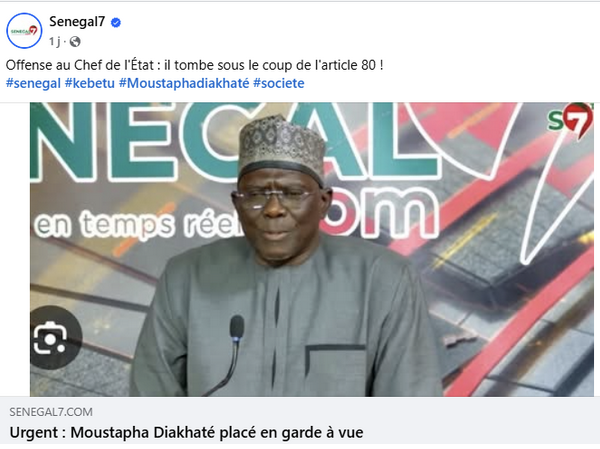Click the blue verified badge next to Senegal7
Viewport: 600px width, 449px height.
(x=116, y=23)
